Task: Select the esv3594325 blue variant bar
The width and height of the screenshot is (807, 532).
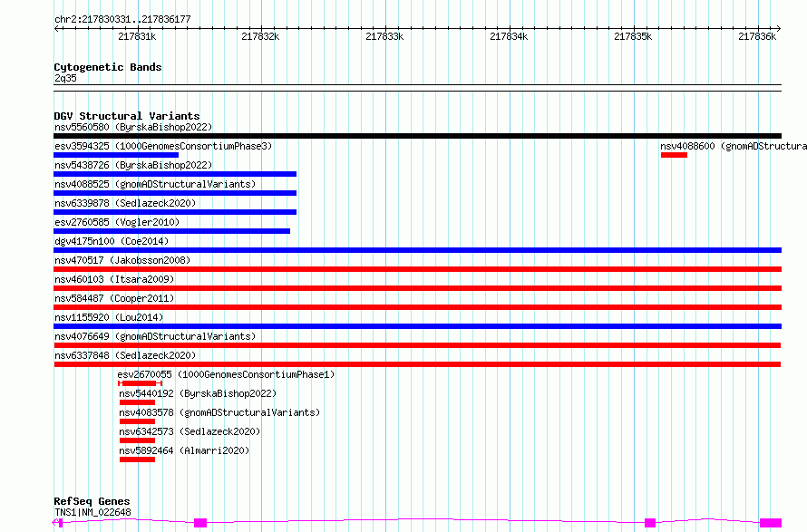Action: [116, 155]
